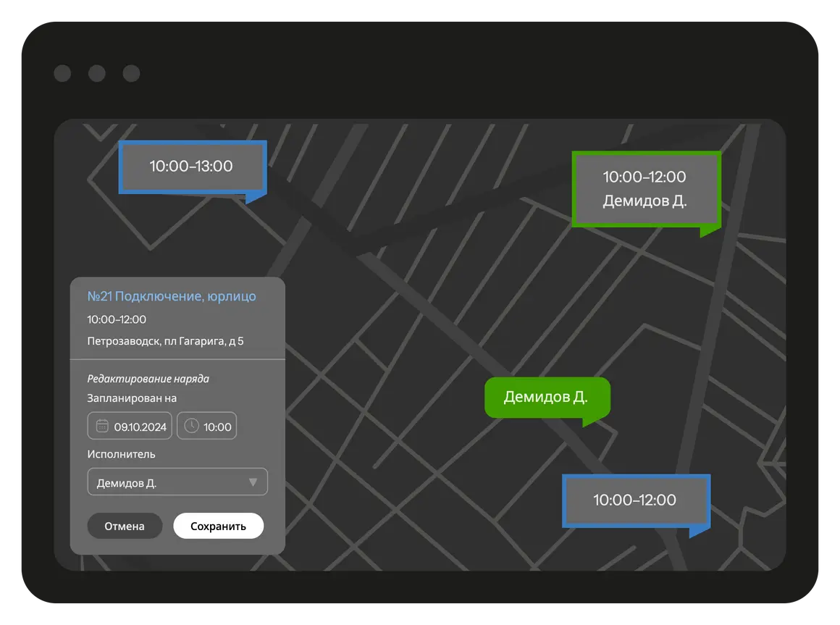Click the rounded green Демидов Д. bubble
Image resolution: width=840 pixels, height=625 pixels.
[x=546, y=397]
